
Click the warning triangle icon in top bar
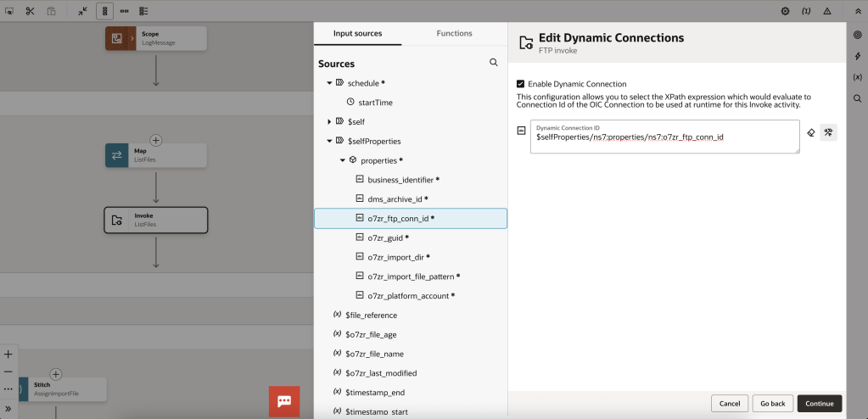[x=826, y=11]
